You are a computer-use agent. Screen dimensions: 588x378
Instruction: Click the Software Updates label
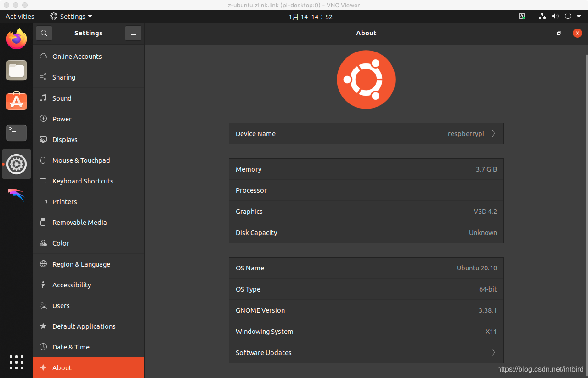(x=263, y=352)
